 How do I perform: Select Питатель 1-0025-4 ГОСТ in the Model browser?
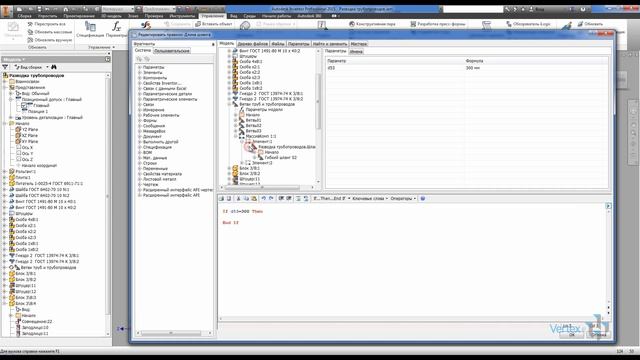49,184
